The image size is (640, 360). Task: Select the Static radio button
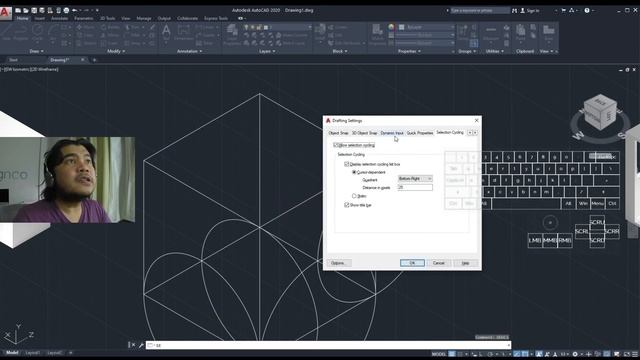pyautogui.click(x=354, y=196)
